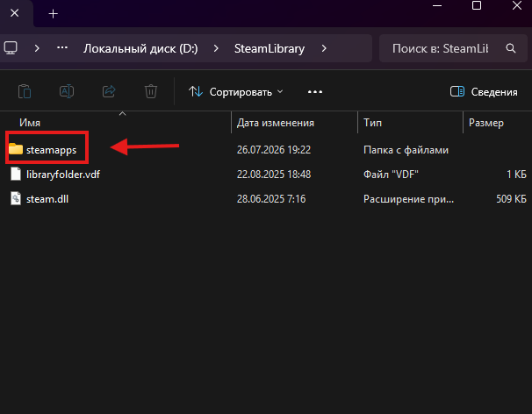532x414 pixels.
Task: Click the date 26.07.2026 19:22
Action: (274, 150)
